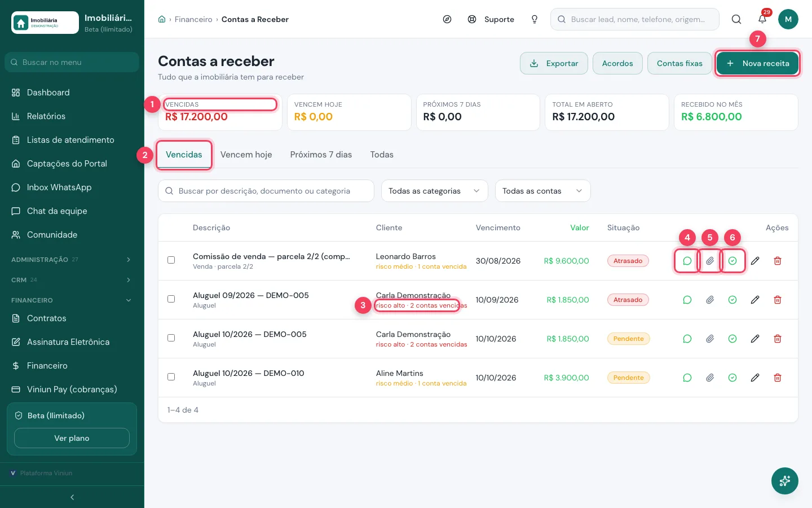Open the Todas as contas dropdown
This screenshot has height=508, width=812.
542,191
